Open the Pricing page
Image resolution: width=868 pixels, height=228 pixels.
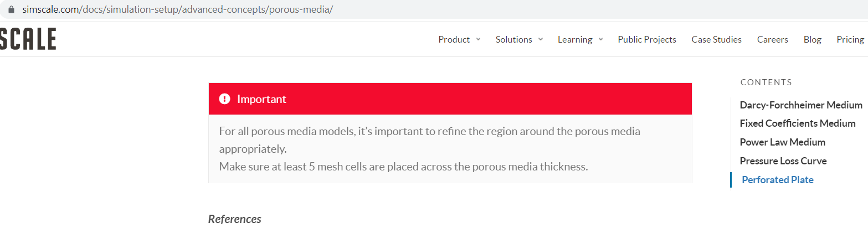850,39
